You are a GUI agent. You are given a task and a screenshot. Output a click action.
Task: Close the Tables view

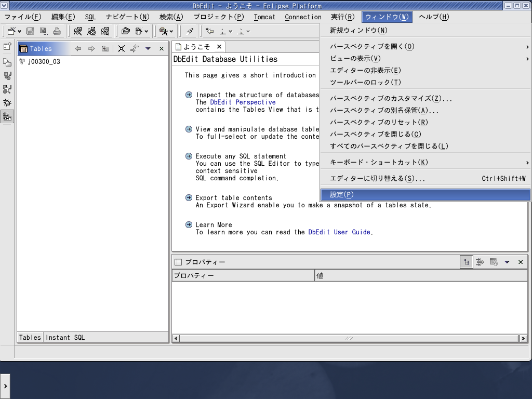tap(162, 48)
